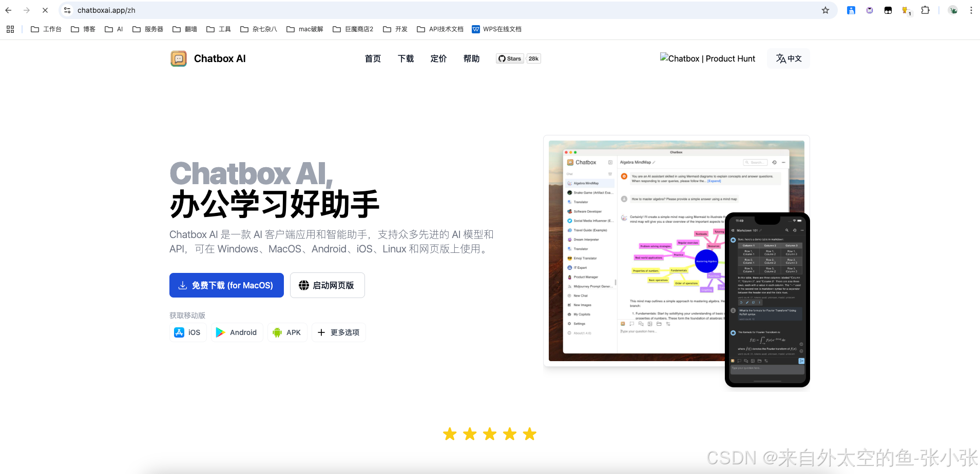This screenshot has width=980, height=474.
Task: Click the black-and-white extension icon in toolbar
Action: point(888,10)
